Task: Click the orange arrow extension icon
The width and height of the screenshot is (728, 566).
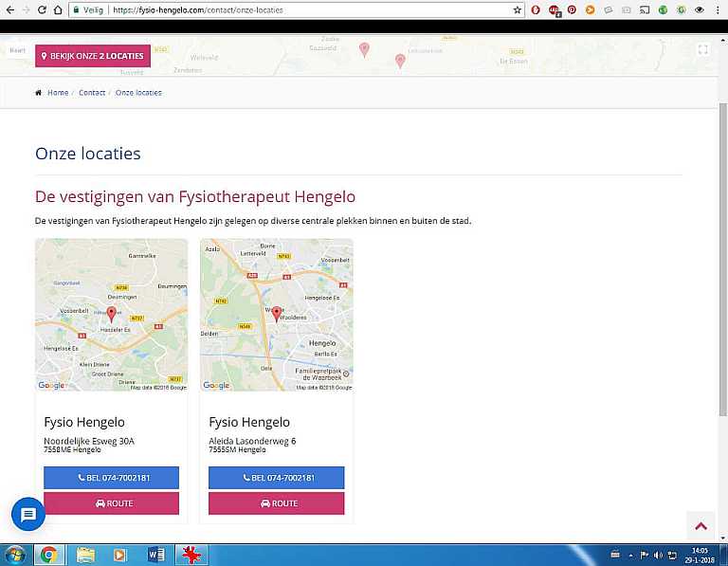Action: 590,9
